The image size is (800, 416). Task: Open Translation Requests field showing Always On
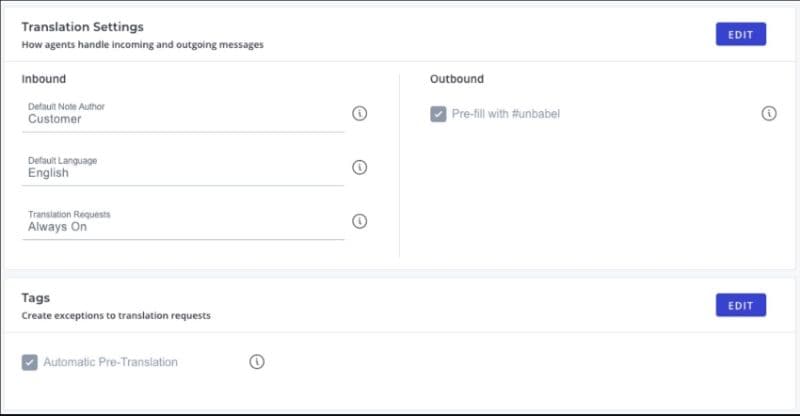[185, 226]
